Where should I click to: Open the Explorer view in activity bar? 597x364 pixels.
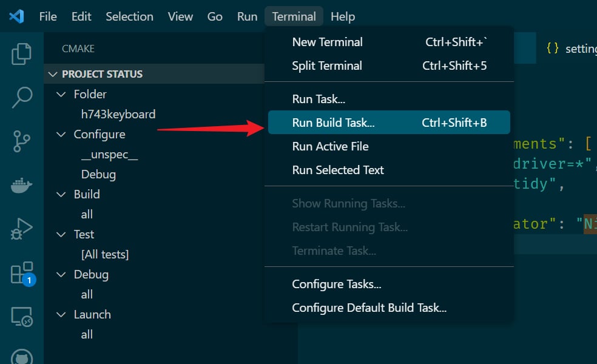(22, 54)
